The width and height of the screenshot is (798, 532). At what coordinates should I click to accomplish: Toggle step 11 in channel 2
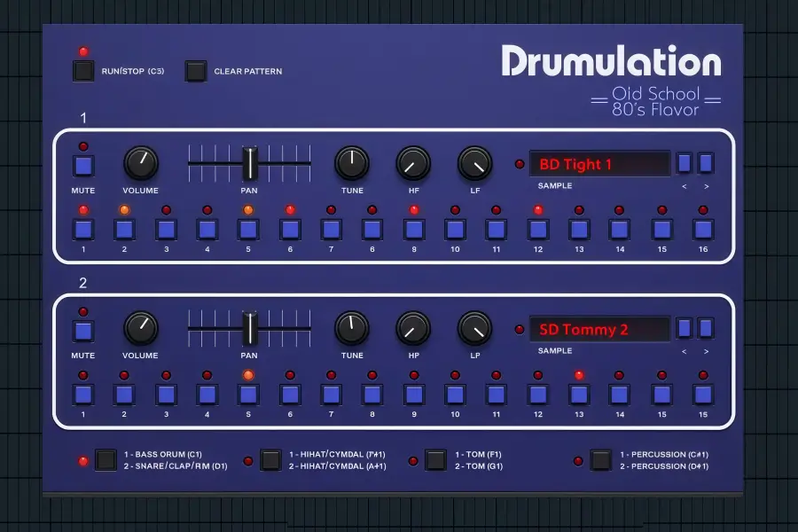point(497,395)
